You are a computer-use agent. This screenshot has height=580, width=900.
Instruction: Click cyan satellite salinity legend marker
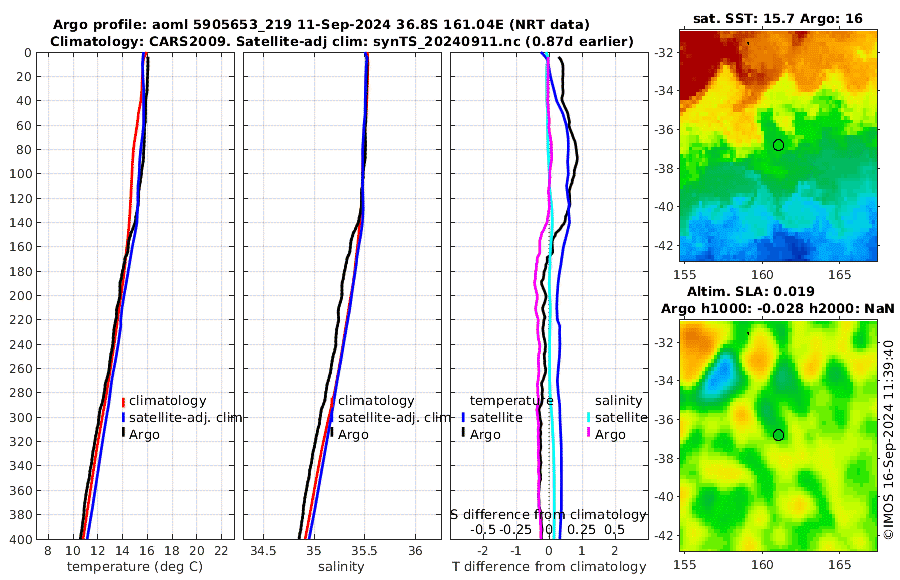tap(589, 418)
